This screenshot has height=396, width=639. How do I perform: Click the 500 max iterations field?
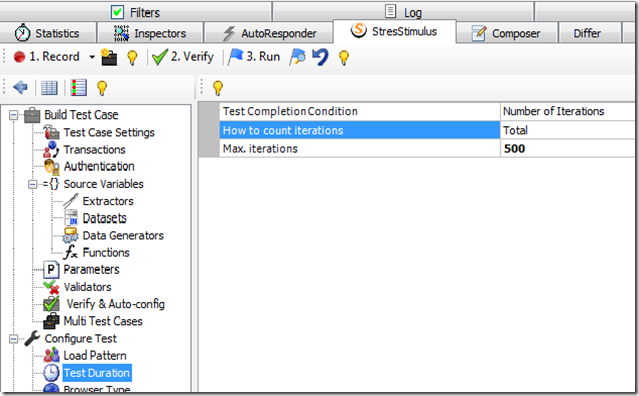(x=567, y=149)
